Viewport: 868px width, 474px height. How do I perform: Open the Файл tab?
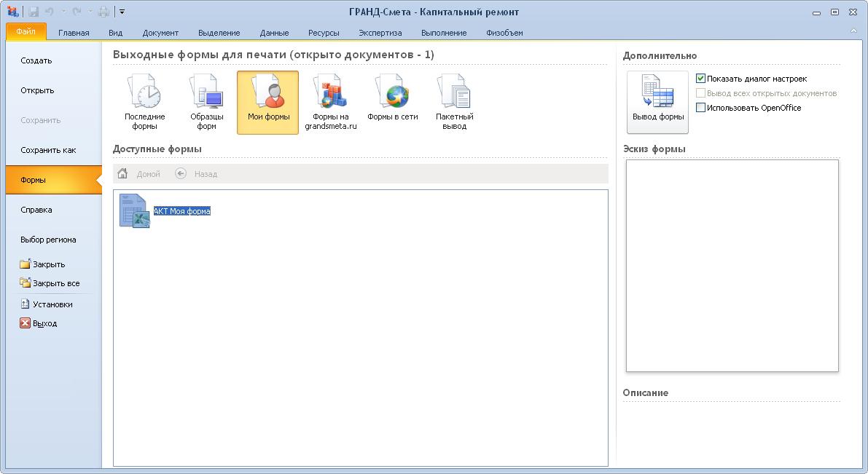coord(26,31)
